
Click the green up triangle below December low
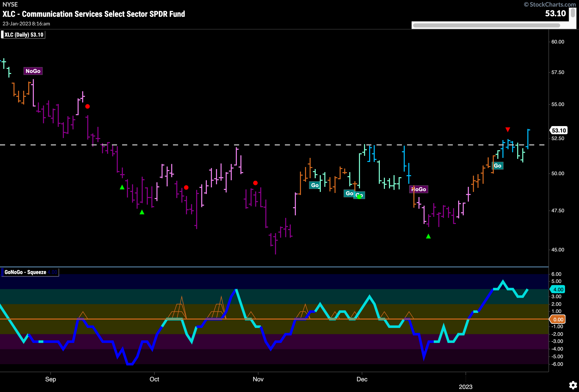pyautogui.click(x=428, y=236)
